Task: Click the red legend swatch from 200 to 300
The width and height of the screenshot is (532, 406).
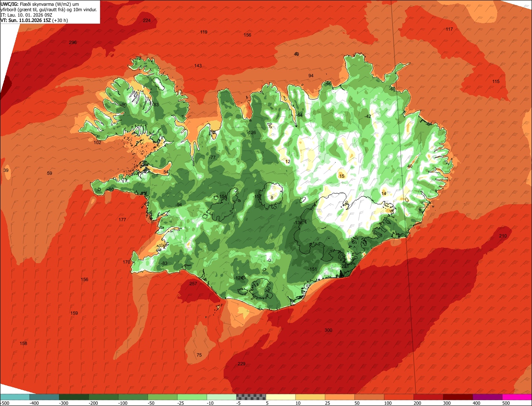Action: [x=428, y=397]
